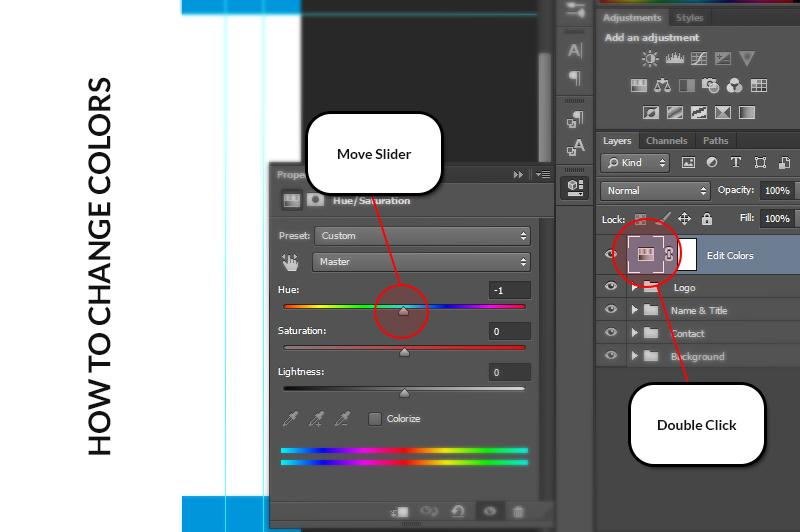Click the Saturation value input field
The width and height of the screenshot is (800, 532).
509,331
